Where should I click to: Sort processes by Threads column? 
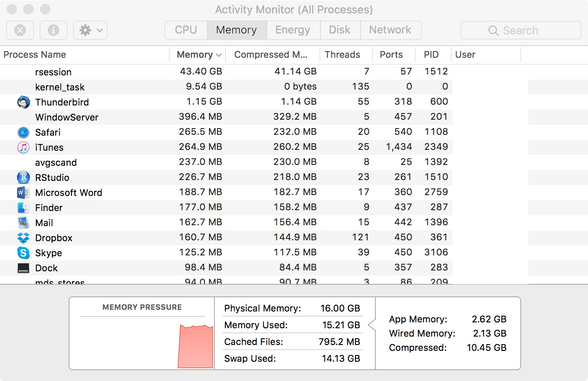343,55
